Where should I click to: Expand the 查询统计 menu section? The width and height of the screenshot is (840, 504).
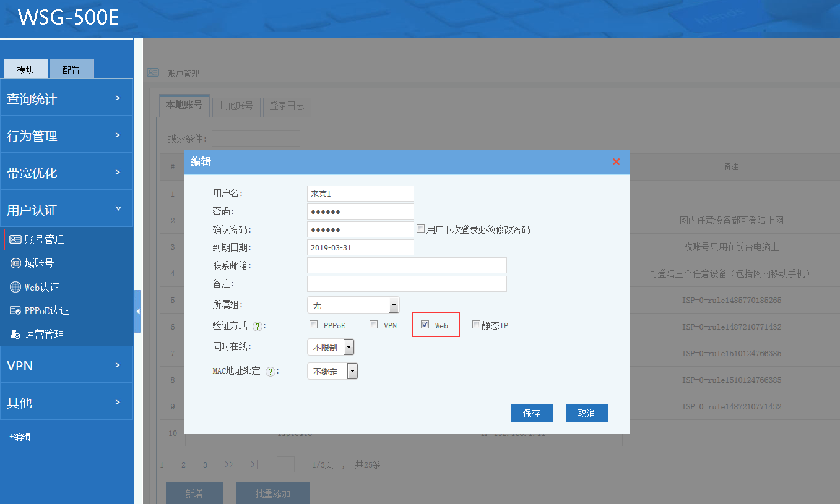click(66, 98)
